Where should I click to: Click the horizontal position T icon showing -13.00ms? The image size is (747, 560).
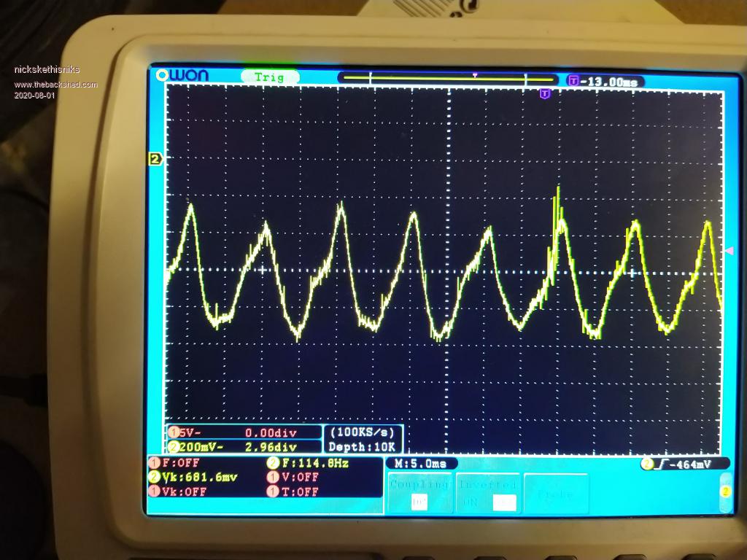573,81
